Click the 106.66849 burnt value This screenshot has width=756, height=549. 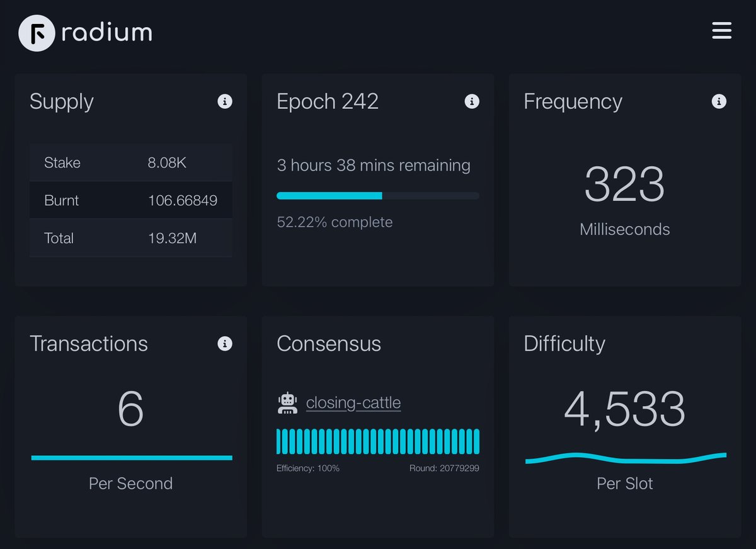[x=183, y=201]
